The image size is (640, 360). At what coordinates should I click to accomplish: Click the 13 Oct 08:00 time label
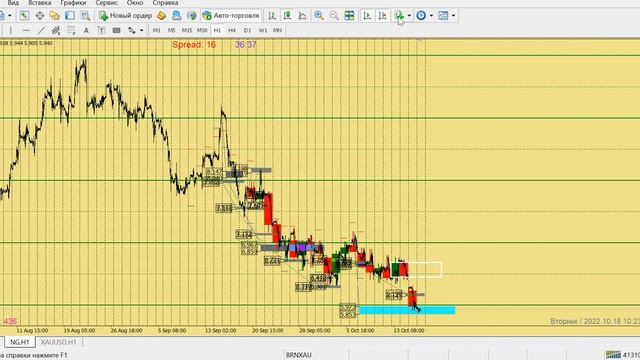(x=409, y=330)
